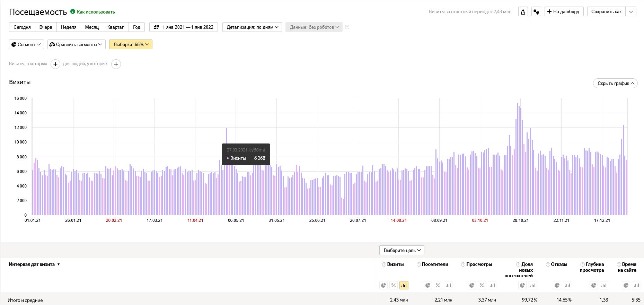Click bar chart icon under Отказы column
The width and height of the screenshot is (644, 305).
point(567,285)
